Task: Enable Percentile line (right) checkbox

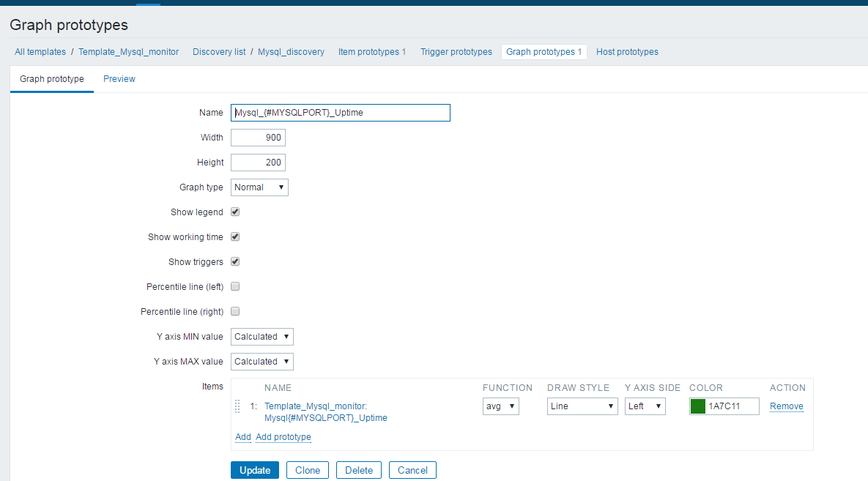Action: pyautogui.click(x=235, y=312)
